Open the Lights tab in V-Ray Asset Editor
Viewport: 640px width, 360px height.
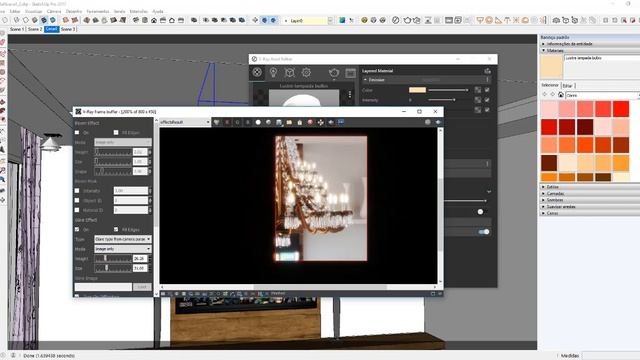(273, 72)
